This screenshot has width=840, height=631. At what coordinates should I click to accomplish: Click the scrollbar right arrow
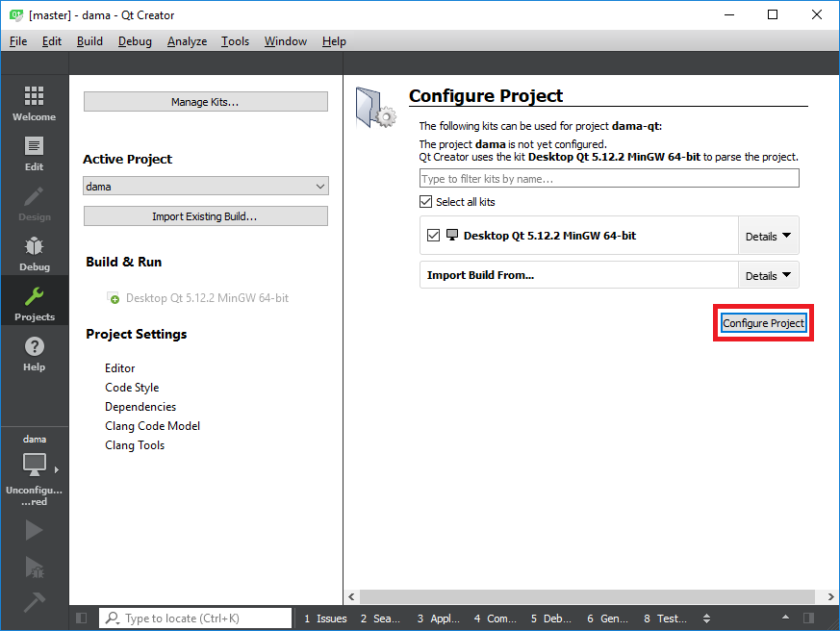click(x=831, y=596)
